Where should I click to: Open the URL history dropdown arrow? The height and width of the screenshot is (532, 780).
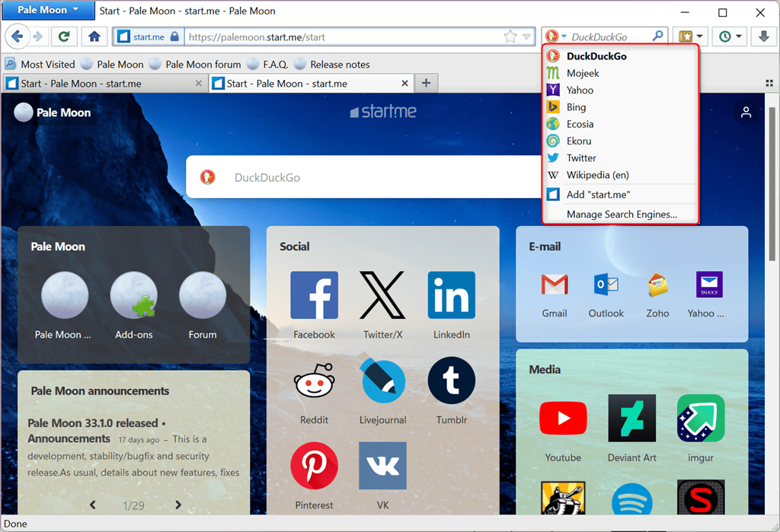click(x=526, y=37)
